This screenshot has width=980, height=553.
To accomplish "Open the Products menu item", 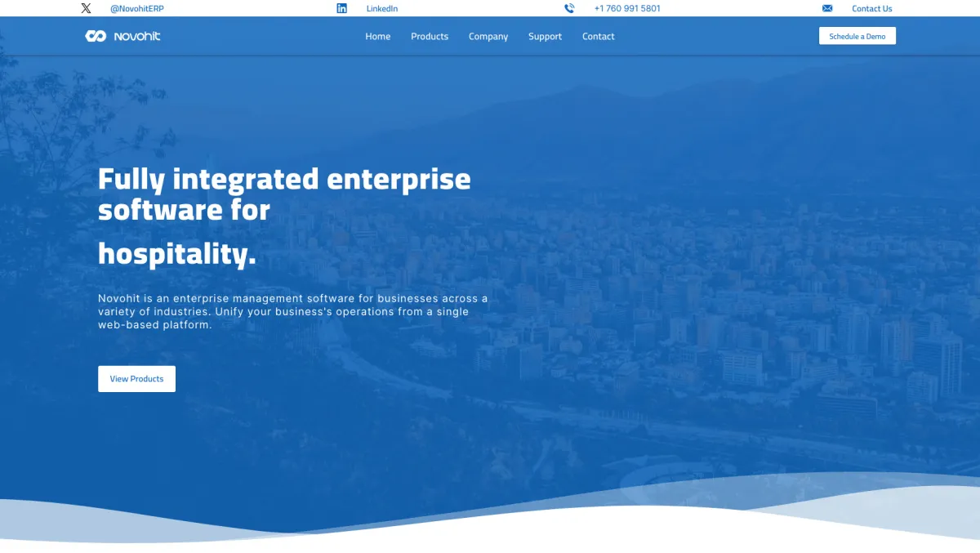I will 430,36.
